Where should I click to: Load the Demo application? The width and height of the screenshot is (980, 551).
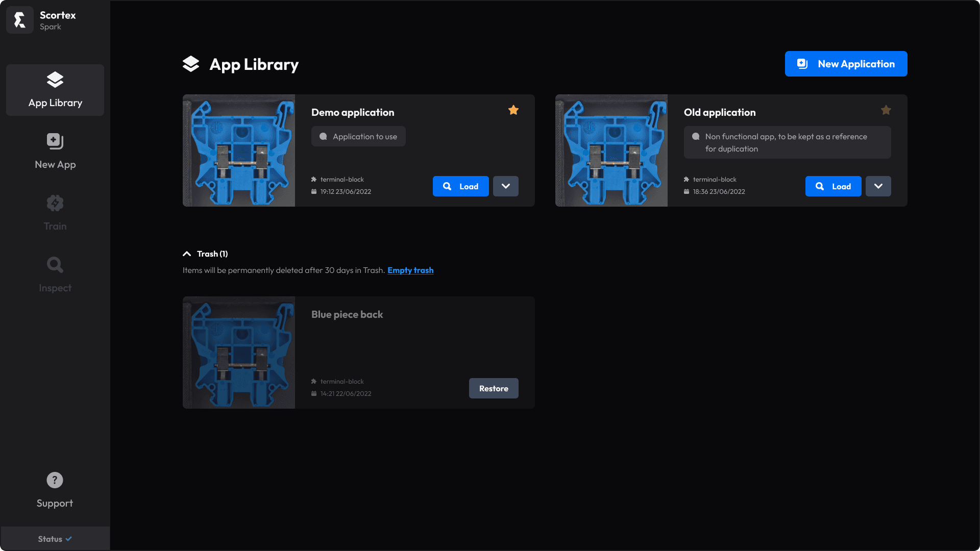(x=460, y=186)
